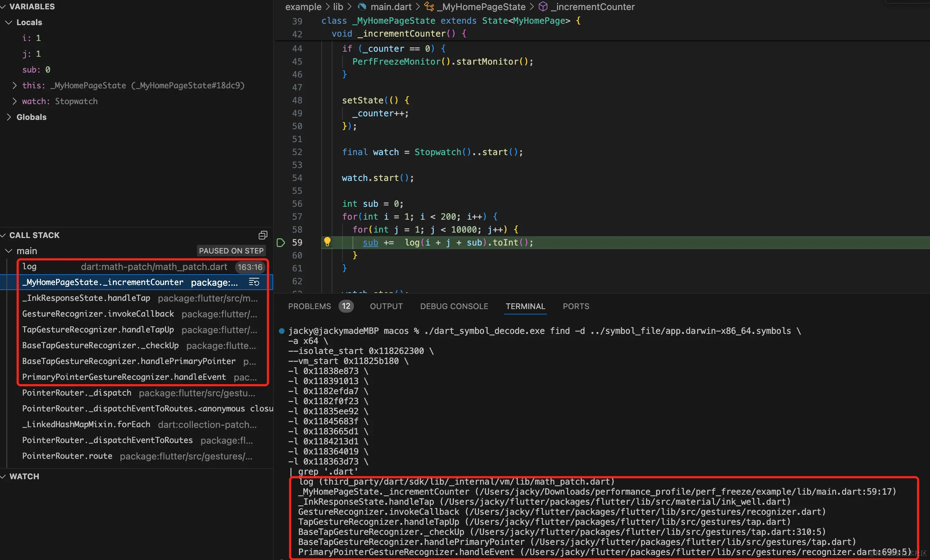Click restart frame icon on _incrementCounter row
Viewport: 930px width, 560px height.
click(x=254, y=282)
